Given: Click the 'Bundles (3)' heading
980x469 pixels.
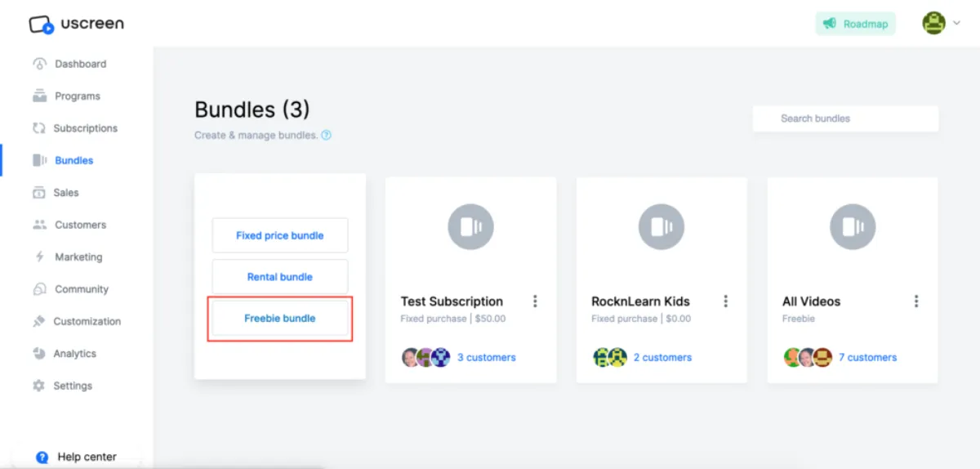Looking at the screenshot, I should (252, 110).
